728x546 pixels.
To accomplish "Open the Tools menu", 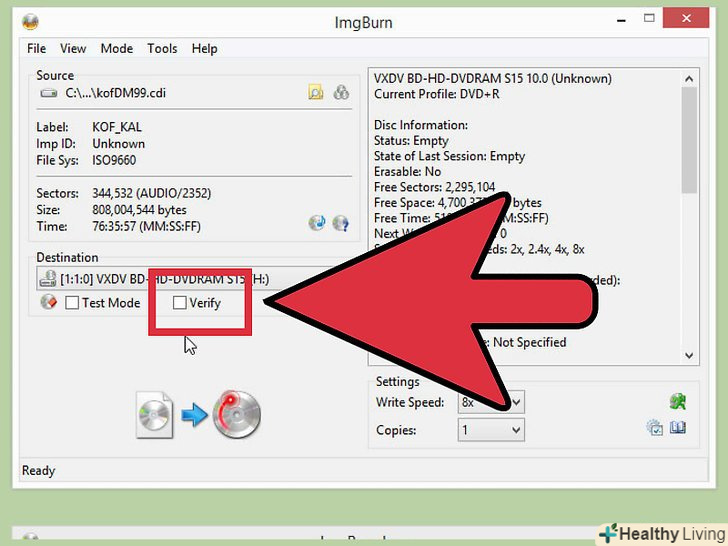I will [162, 48].
